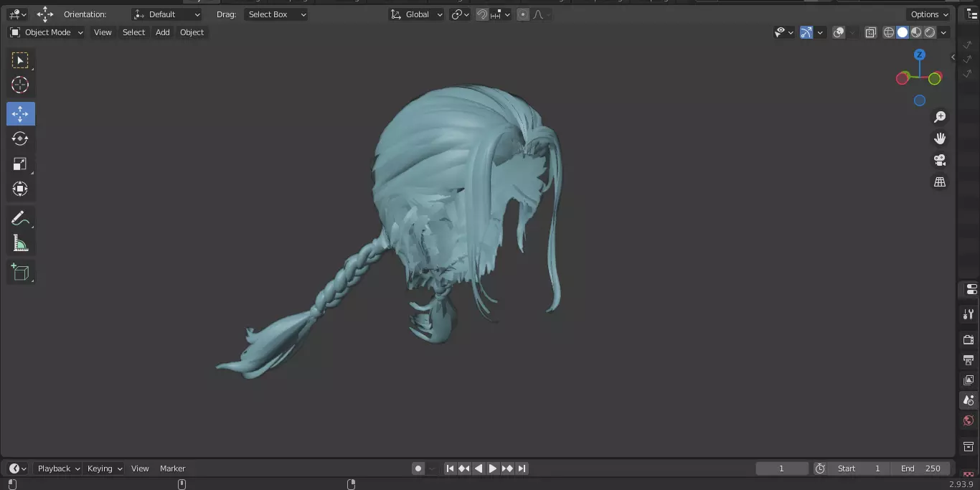The height and width of the screenshot is (490, 980).
Task: Open the Object menu
Action: [x=192, y=32]
